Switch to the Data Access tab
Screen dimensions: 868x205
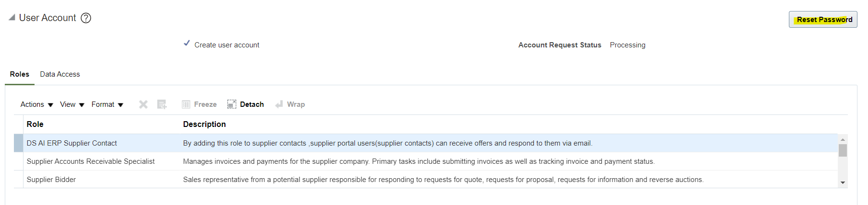point(60,74)
